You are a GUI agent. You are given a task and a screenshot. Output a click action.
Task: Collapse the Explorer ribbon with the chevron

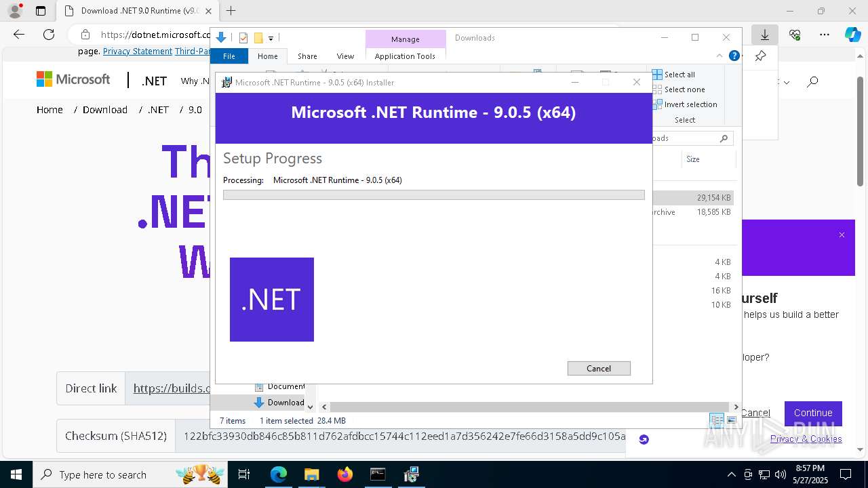point(719,56)
